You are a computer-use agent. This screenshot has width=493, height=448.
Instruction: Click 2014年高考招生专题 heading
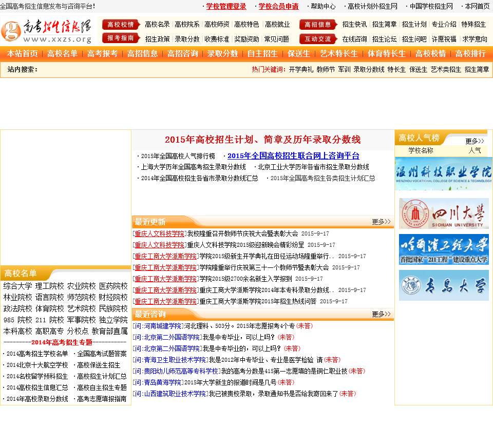click(x=62, y=342)
